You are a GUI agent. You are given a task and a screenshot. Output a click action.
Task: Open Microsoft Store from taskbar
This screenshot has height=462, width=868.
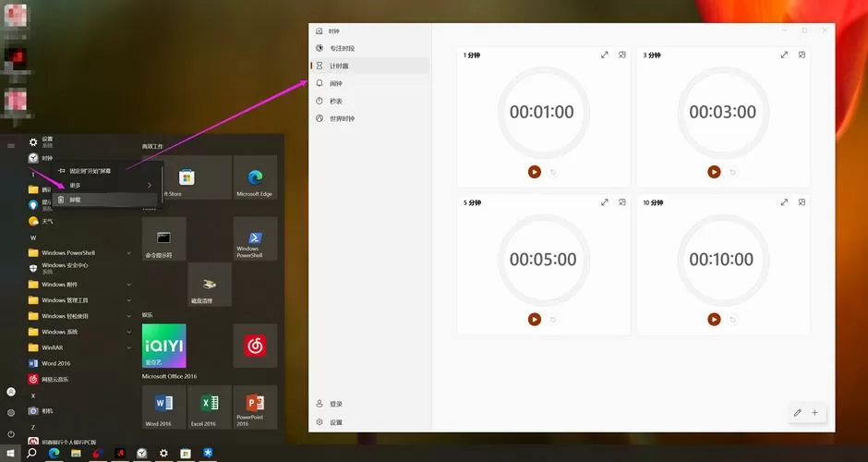click(x=186, y=453)
